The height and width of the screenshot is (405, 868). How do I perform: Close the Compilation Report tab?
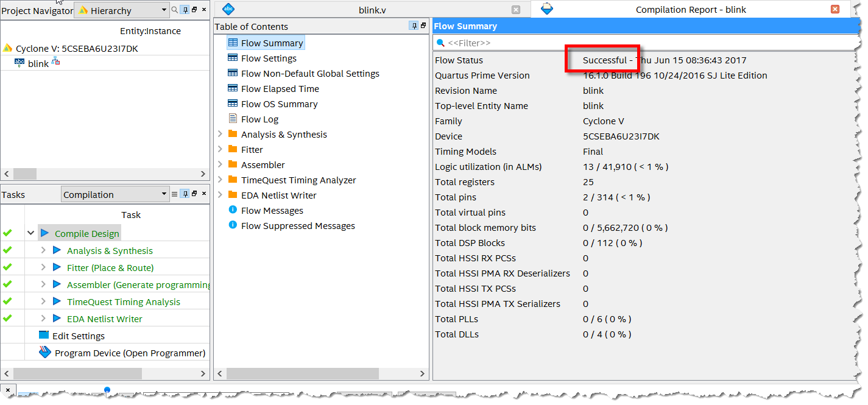[x=835, y=9]
